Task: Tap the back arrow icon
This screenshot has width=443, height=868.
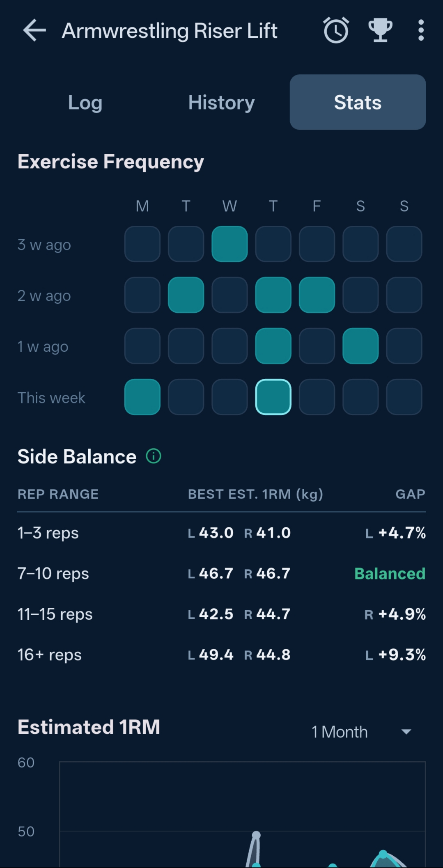Action: (34, 30)
